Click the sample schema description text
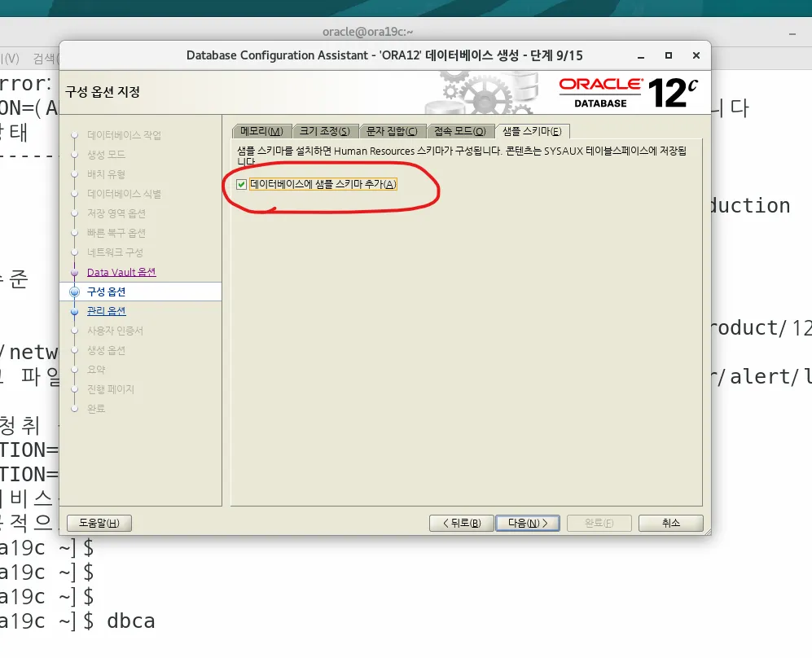Image resolution: width=812 pixels, height=658 pixels. click(462, 156)
